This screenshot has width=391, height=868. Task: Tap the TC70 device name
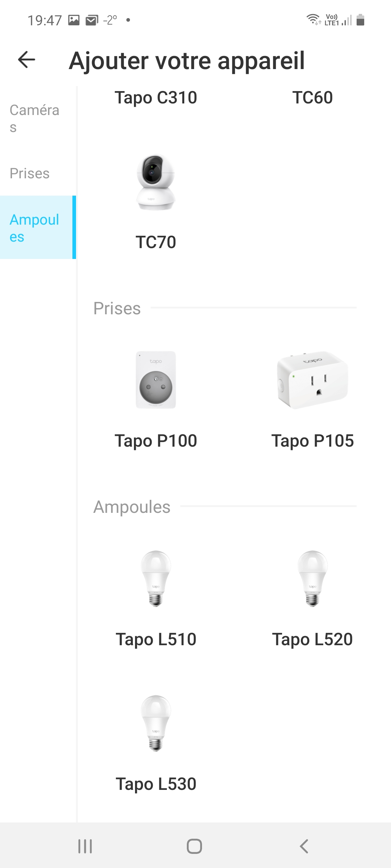(x=156, y=242)
